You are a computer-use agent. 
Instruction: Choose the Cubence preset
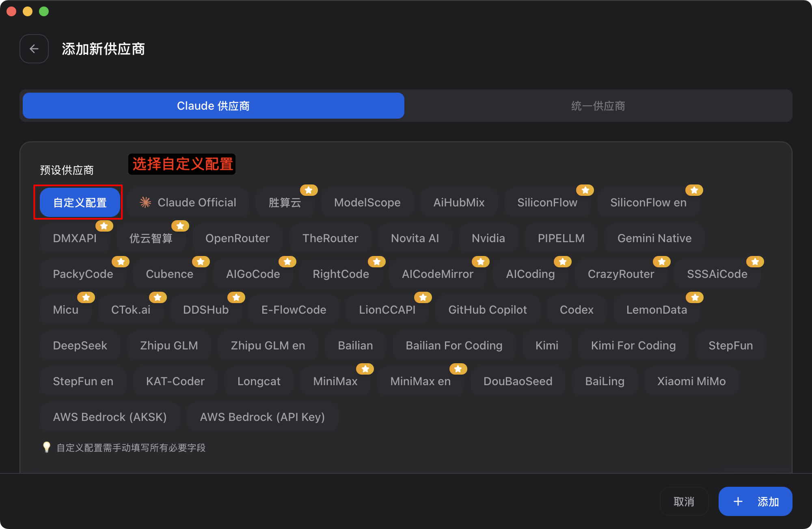[170, 274]
